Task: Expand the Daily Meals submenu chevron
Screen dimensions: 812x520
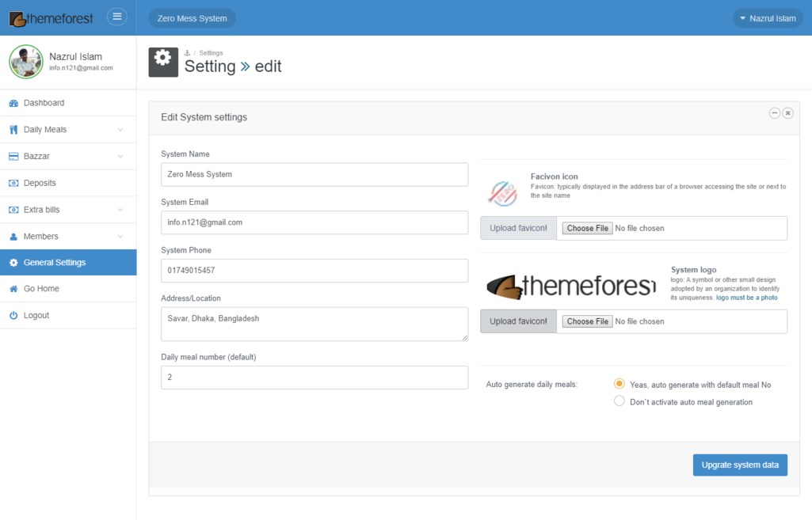Action: 120,130
